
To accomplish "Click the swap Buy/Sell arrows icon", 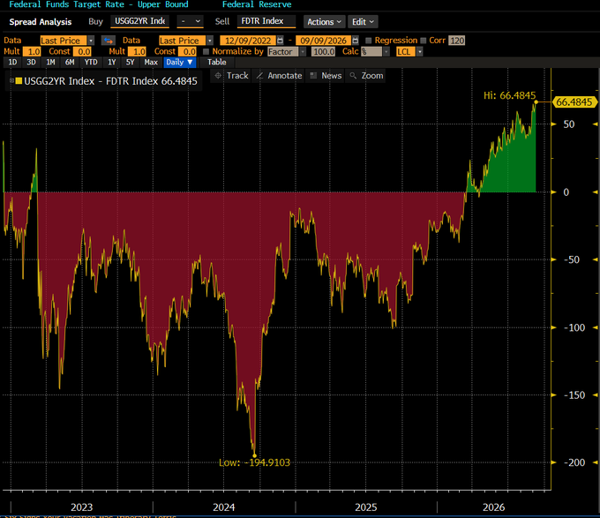I will 108,41.
